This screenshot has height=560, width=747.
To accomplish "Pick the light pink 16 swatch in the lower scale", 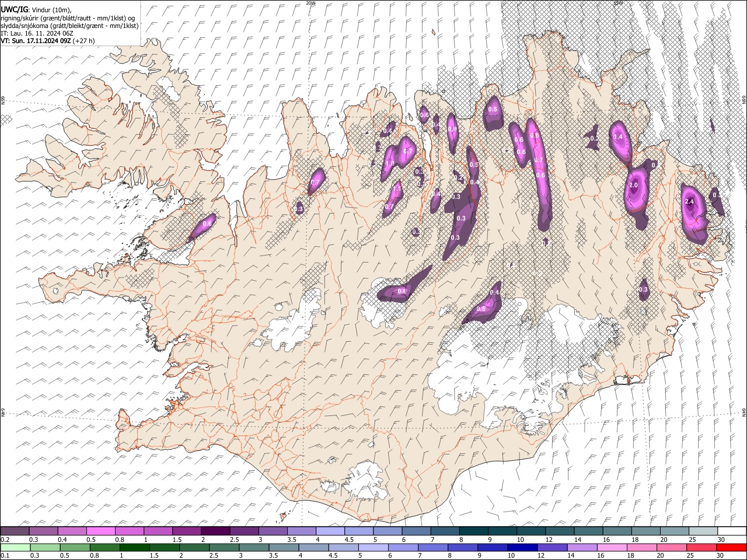I will pos(612,547).
